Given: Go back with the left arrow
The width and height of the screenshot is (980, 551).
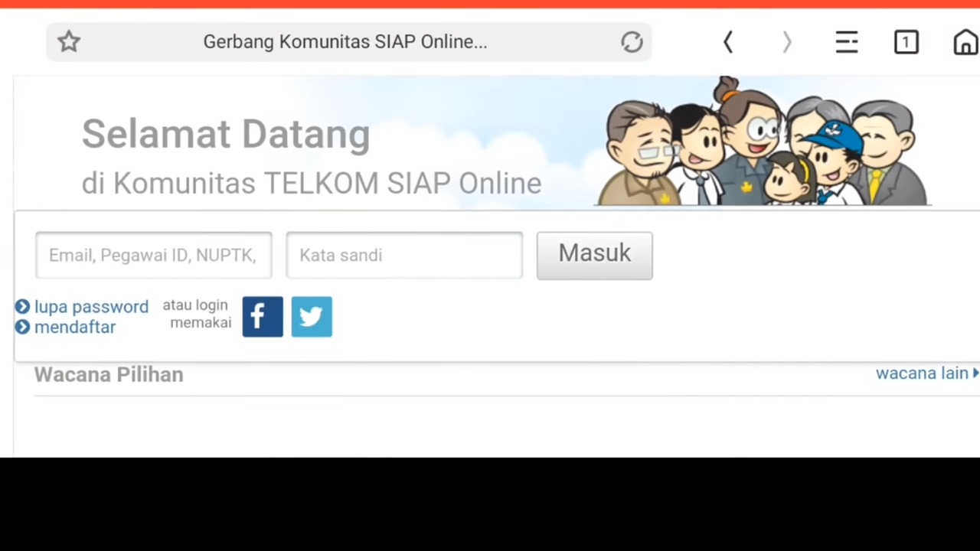Looking at the screenshot, I should (x=728, y=42).
